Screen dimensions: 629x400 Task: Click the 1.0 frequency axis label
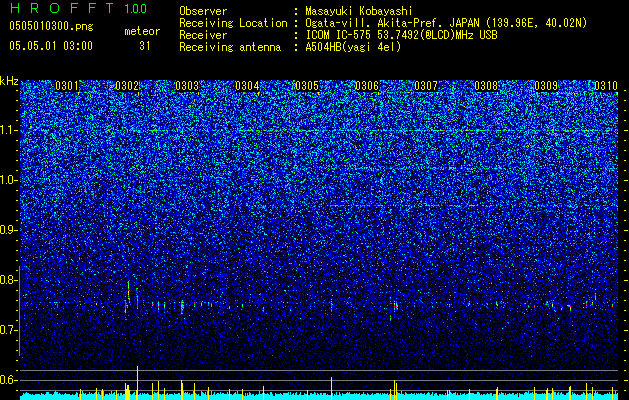[x=9, y=180]
